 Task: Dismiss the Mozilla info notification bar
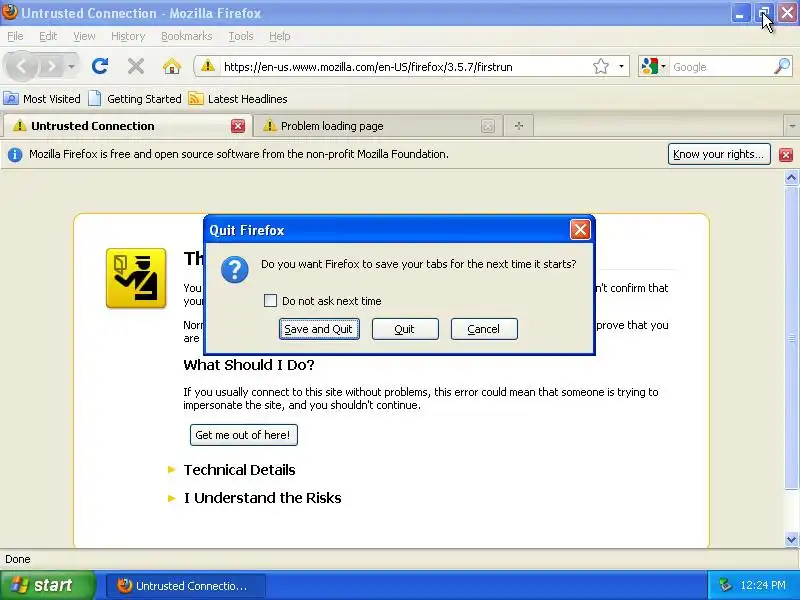pos(786,155)
